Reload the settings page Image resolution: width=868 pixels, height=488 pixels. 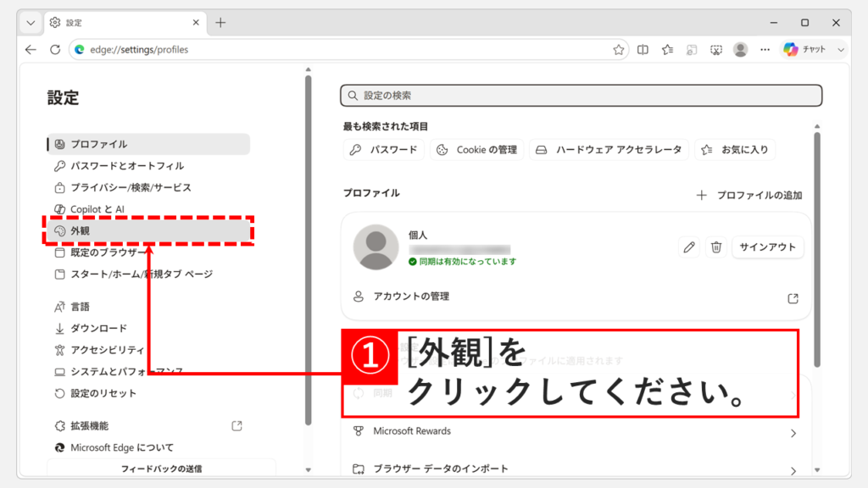(x=55, y=50)
